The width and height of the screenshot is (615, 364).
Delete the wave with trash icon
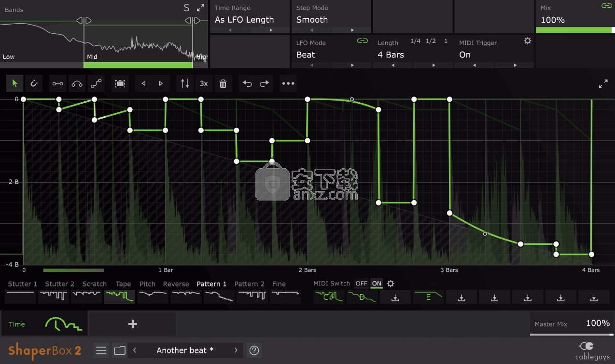coord(223,83)
